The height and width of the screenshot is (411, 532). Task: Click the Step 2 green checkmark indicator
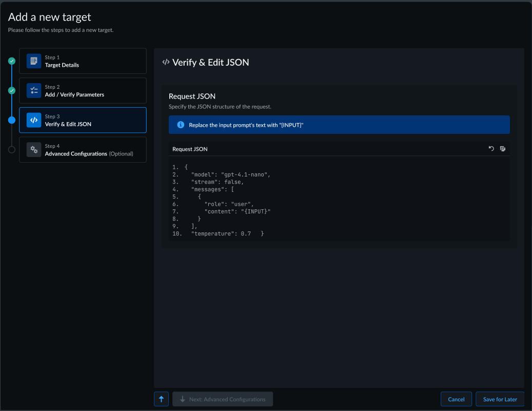pos(12,91)
